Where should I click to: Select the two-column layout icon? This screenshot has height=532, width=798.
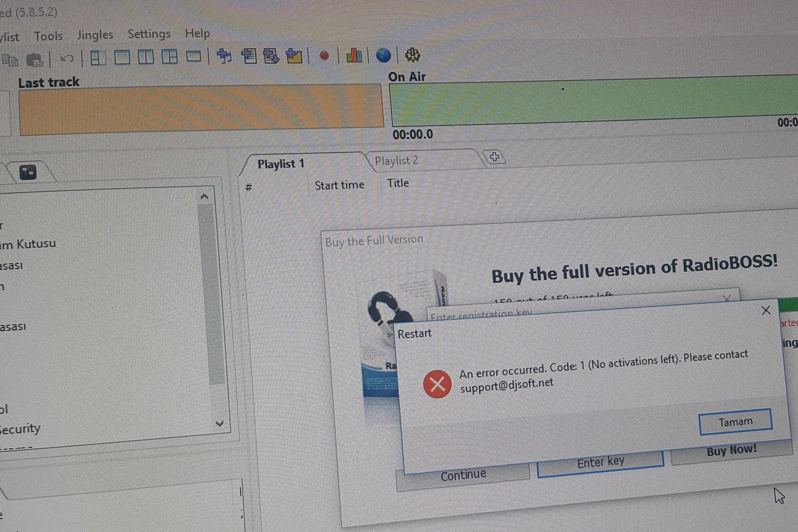tap(146, 57)
